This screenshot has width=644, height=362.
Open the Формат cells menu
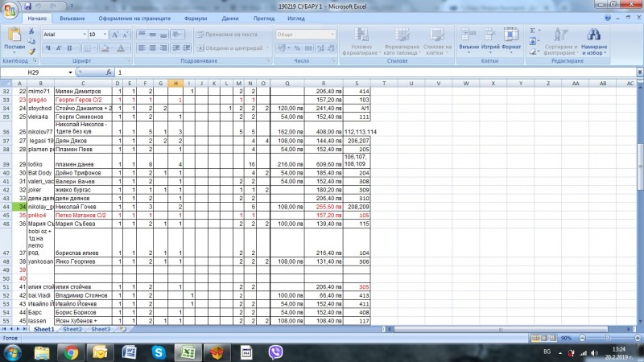click(511, 42)
